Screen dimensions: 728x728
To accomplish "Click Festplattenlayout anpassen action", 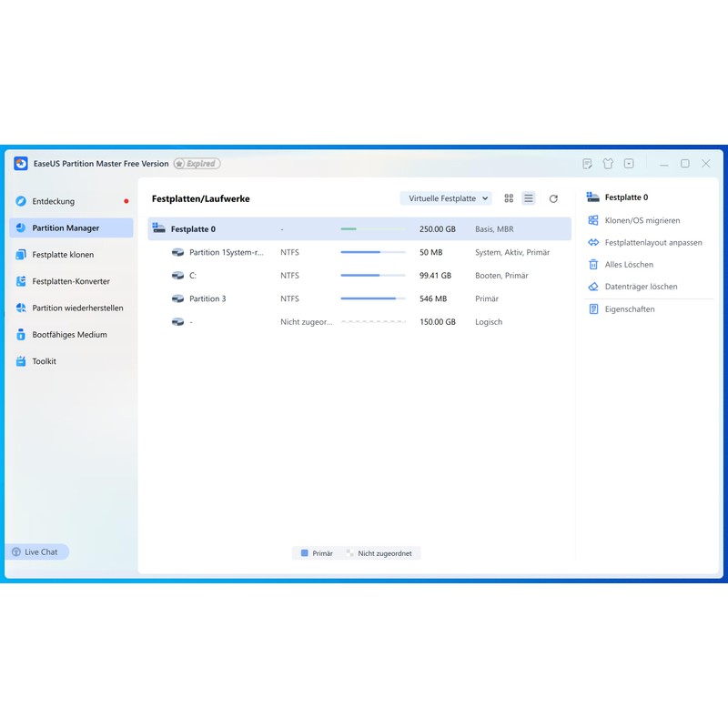I will click(x=652, y=243).
